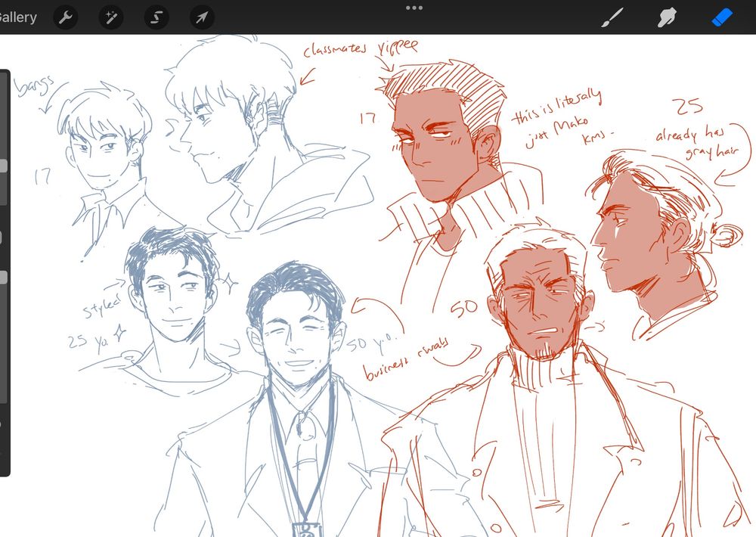Open the Actions wrench menu
Viewport: 756px width, 537px height.
65,18
